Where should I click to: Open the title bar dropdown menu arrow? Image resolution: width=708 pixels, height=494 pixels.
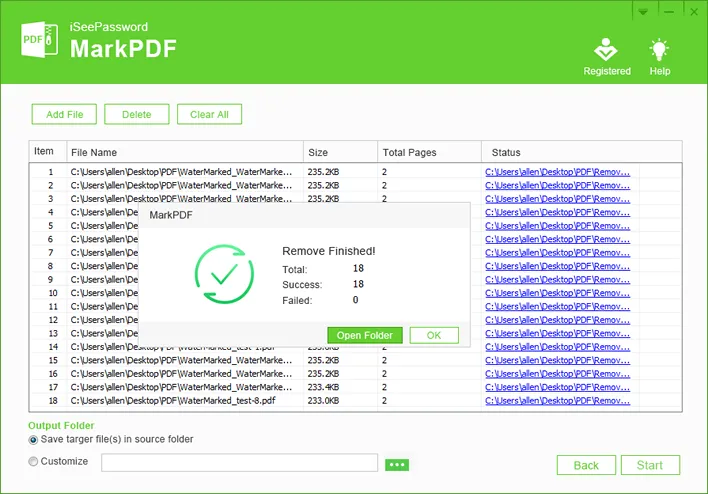tap(643, 12)
